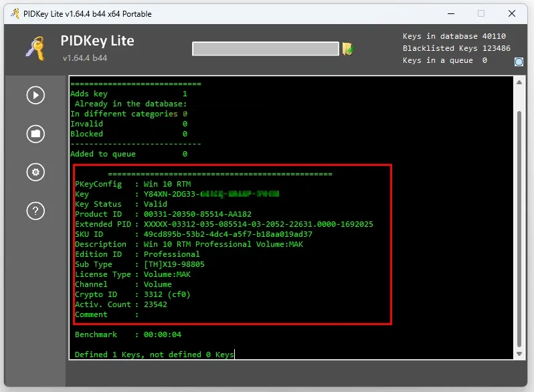Click the scrollbar up arrow

tap(519, 82)
